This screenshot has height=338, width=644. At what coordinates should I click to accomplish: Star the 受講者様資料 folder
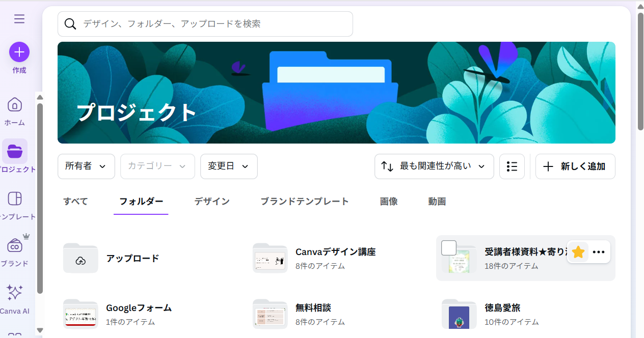578,252
